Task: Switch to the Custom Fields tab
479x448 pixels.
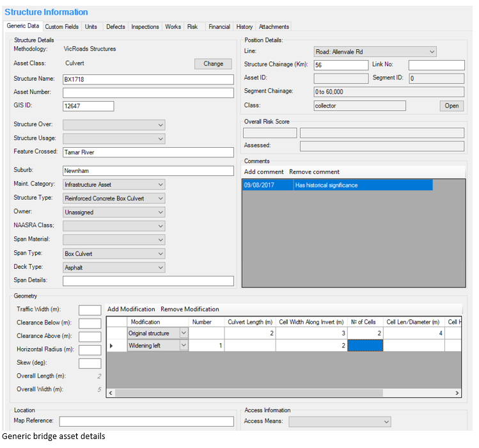Action: (62, 27)
